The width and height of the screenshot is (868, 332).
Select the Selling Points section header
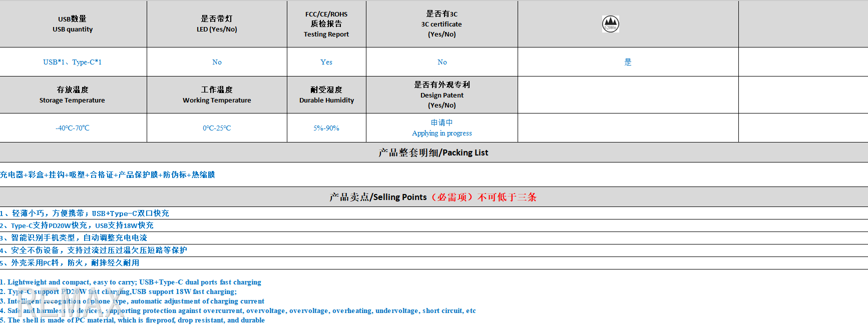433,197
